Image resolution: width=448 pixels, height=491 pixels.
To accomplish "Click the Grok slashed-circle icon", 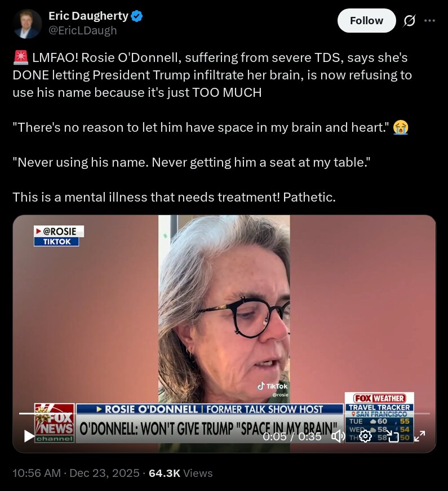I will click(x=410, y=21).
